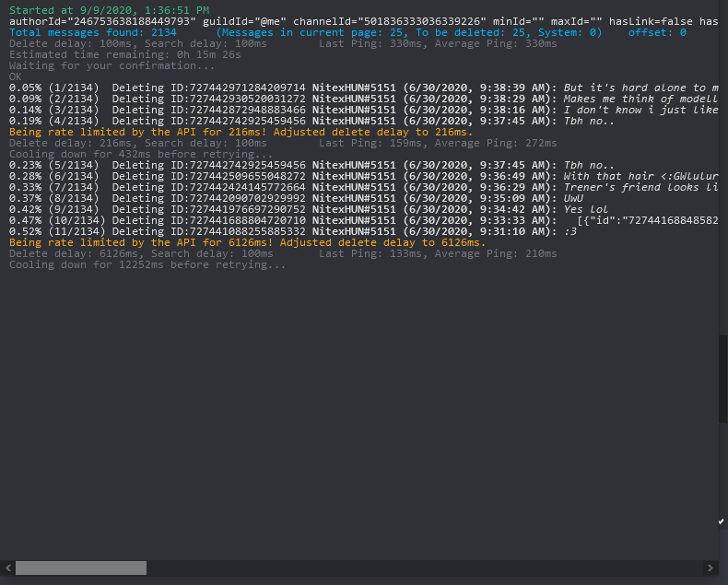Image resolution: width=728 pixels, height=585 pixels.
Task: Click the horizontal scrollbar thumb
Action: point(81,567)
